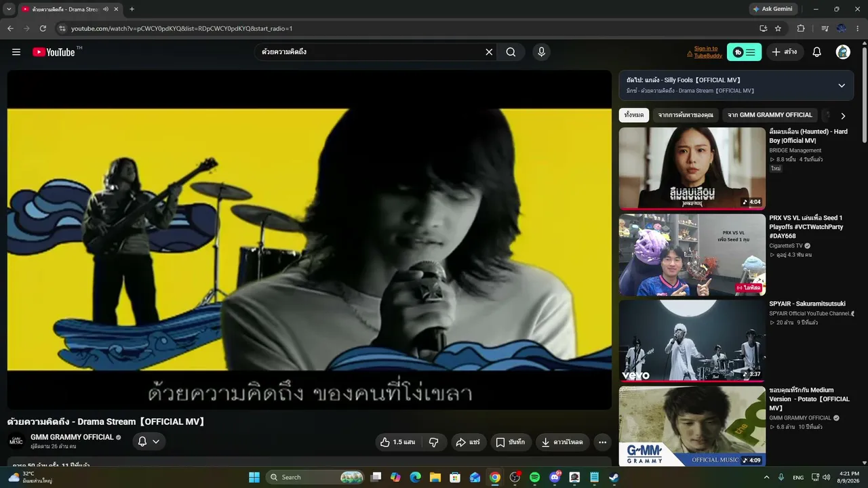
Task: Open the volume control in system tray
Action: coord(826,477)
